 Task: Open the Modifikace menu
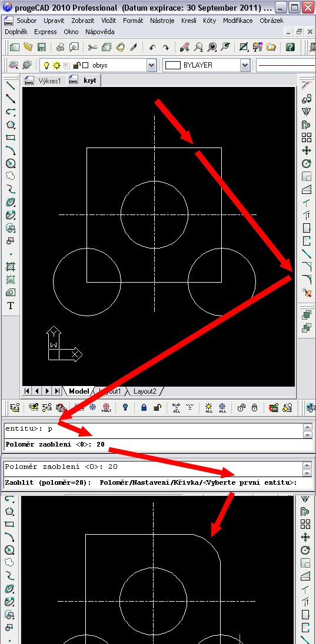coord(237,21)
